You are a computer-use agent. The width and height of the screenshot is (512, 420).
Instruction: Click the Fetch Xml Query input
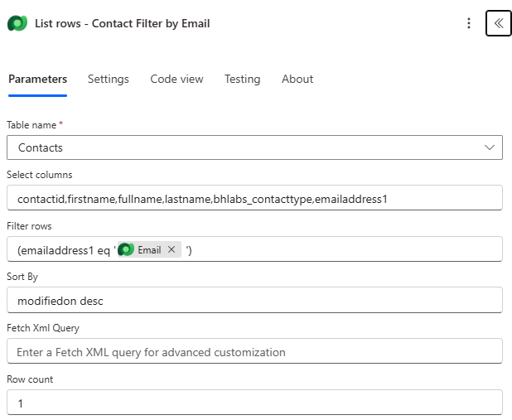pos(254,352)
